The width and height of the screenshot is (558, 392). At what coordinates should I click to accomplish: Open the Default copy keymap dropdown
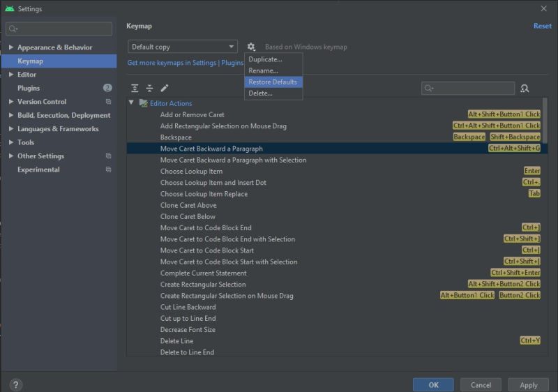[183, 47]
